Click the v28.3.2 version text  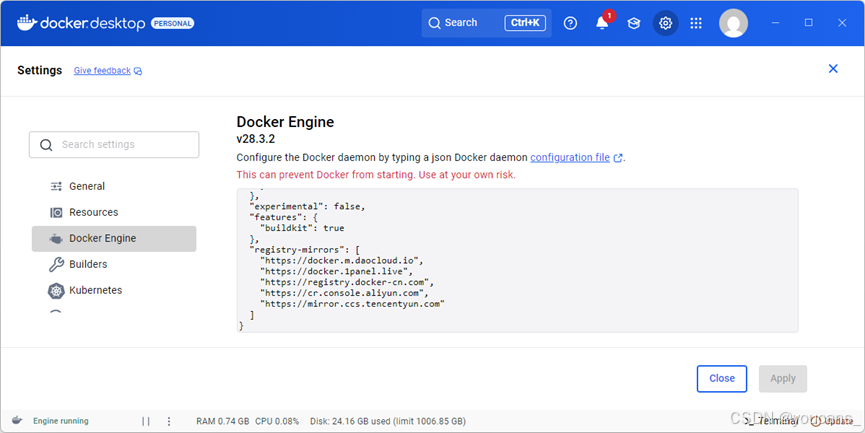coord(255,138)
